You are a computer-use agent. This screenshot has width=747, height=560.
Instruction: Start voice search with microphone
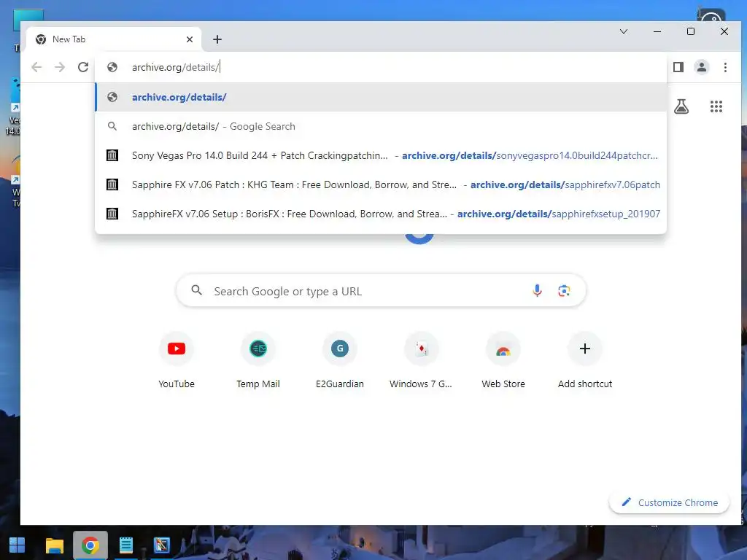click(537, 290)
